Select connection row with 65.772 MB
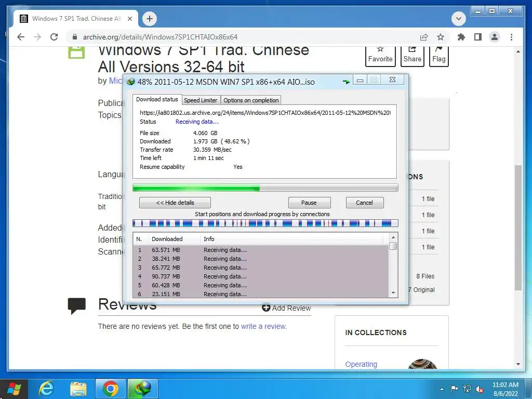This screenshot has width=532, height=399. [261, 268]
